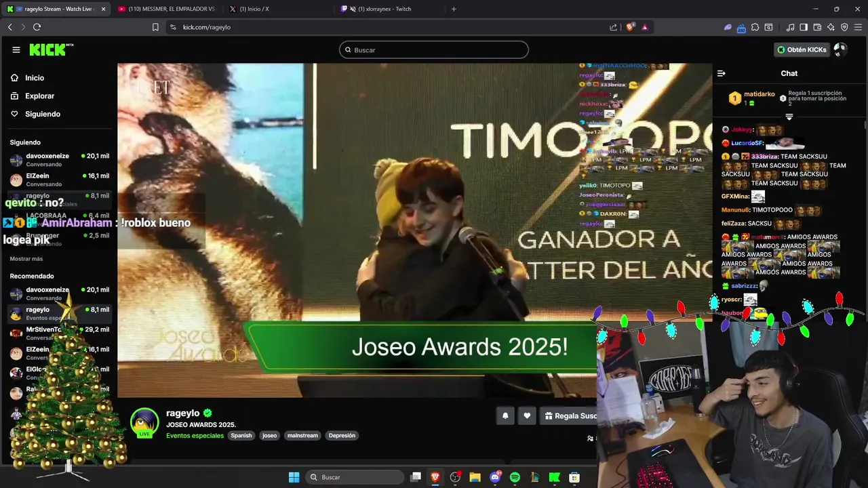Open the Kick sidebar hamburger menu

tap(16, 49)
